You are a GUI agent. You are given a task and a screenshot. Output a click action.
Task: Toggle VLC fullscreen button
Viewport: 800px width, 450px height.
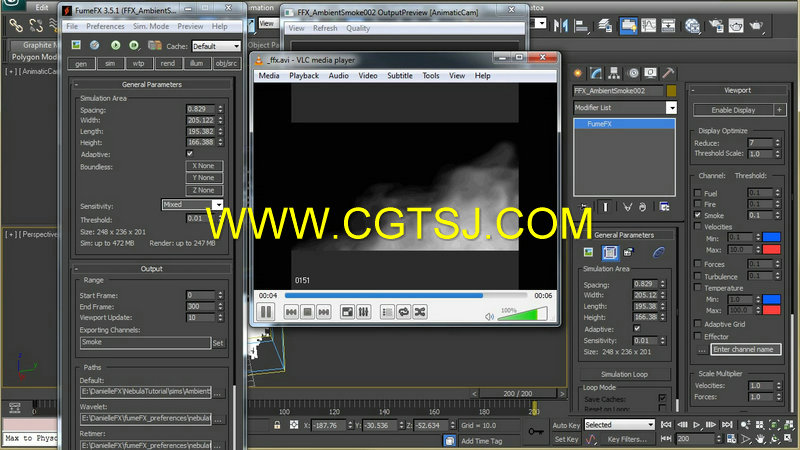coord(347,312)
